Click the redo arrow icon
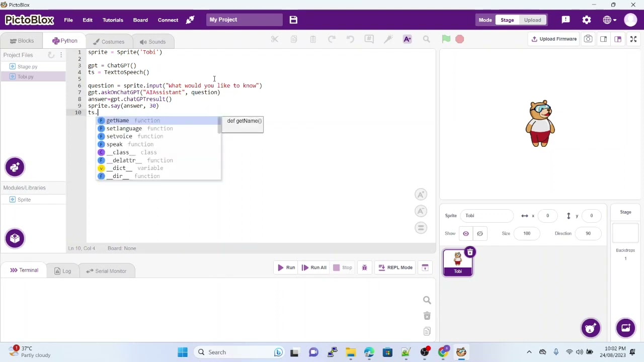Screen dimensions: 644x362 click(x=332, y=39)
